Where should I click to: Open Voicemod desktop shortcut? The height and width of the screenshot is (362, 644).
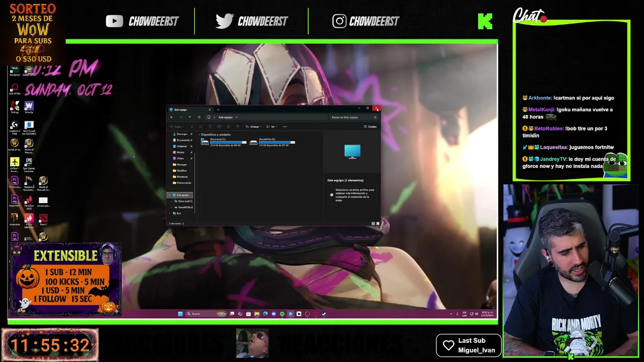click(x=15, y=70)
